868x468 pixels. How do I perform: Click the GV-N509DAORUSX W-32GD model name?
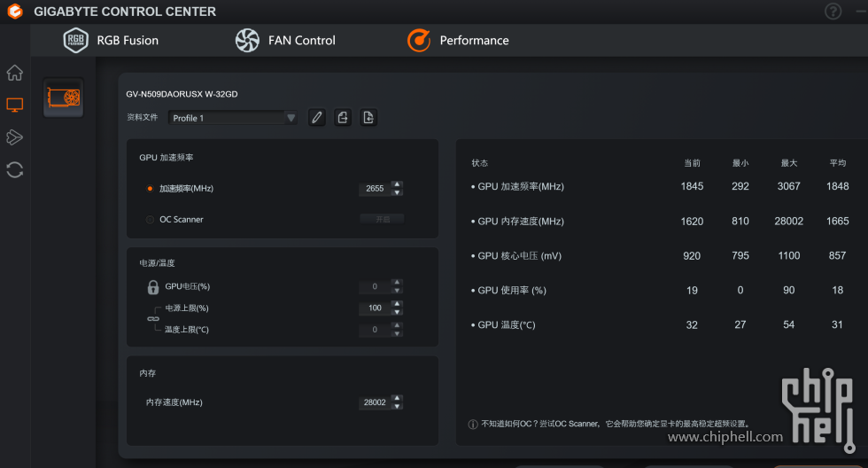182,94
